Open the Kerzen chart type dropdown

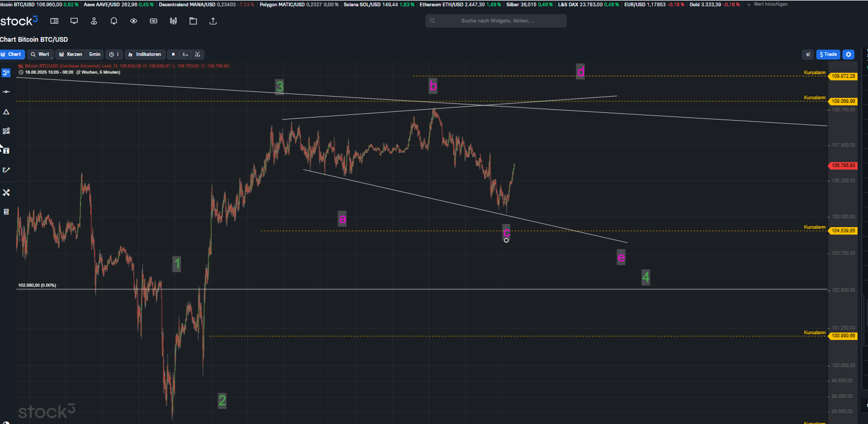point(71,54)
